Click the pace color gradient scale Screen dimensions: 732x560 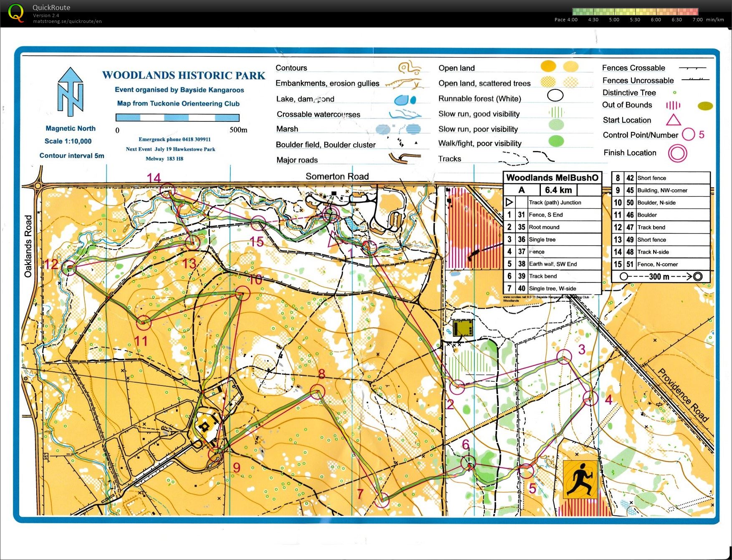click(x=635, y=12)
